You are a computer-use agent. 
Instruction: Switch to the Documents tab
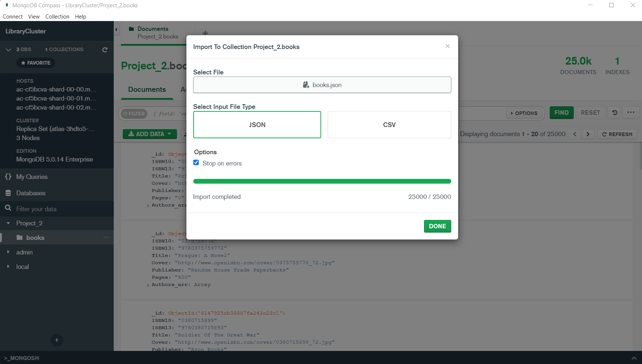(147, 90)
